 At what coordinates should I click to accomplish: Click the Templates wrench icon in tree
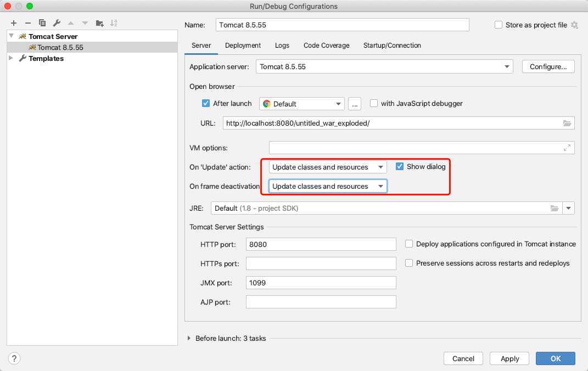point(23,59)
